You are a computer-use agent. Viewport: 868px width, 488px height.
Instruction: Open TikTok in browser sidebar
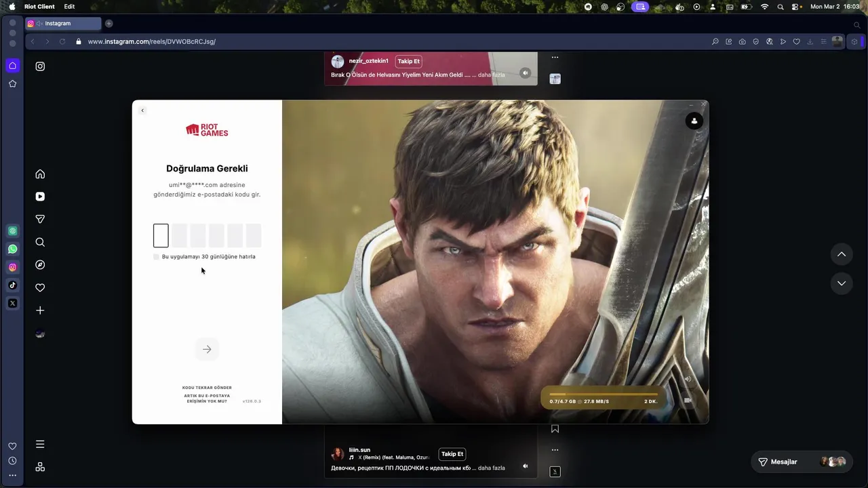(x=12, y=285)
